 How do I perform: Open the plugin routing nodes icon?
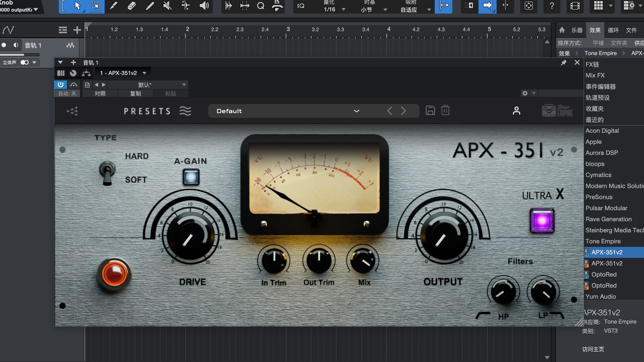(x=72, y=111)
